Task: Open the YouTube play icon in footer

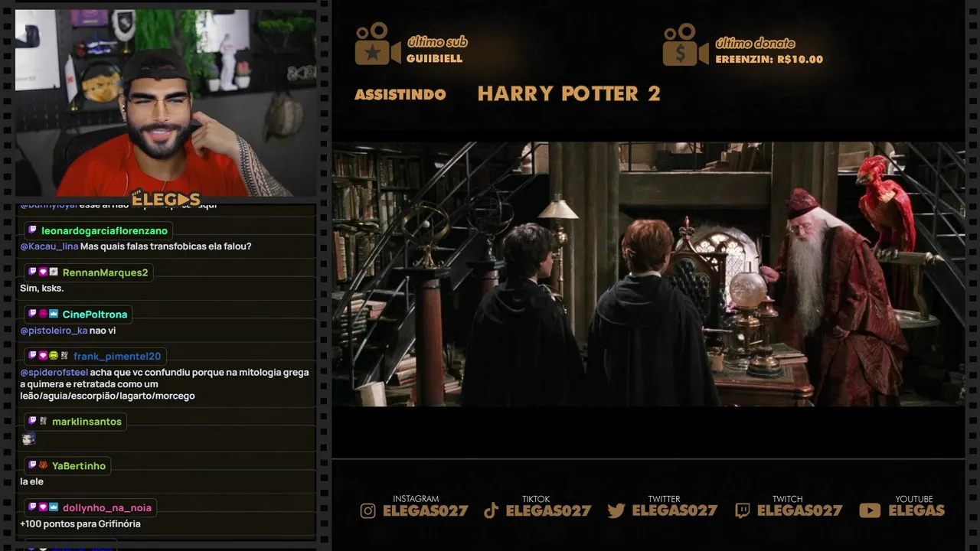Action: 870,511
